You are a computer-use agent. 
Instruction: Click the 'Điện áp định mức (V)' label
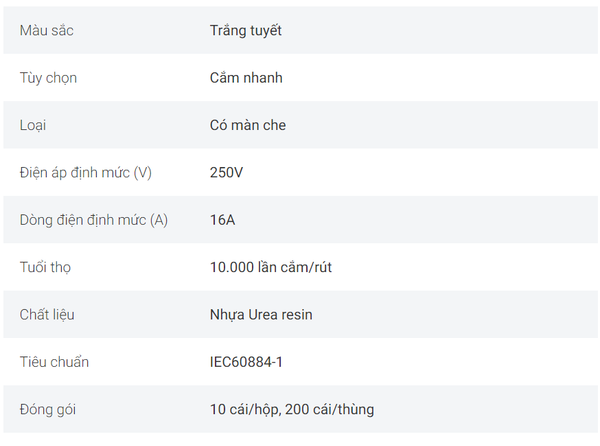tap(86, 173)
